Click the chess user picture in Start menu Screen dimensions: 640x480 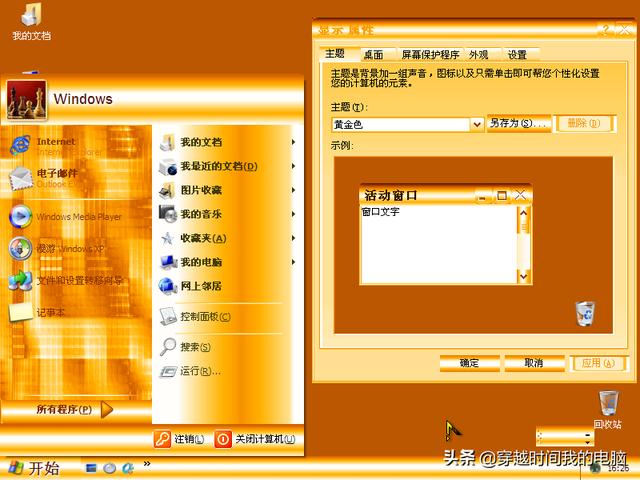(x=27, y=100)
